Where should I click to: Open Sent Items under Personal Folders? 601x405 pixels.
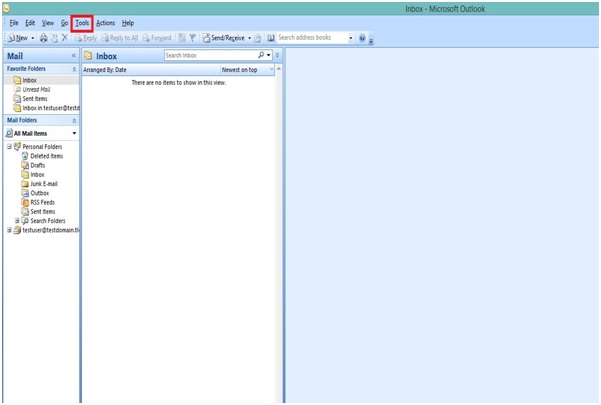[38, 212]
